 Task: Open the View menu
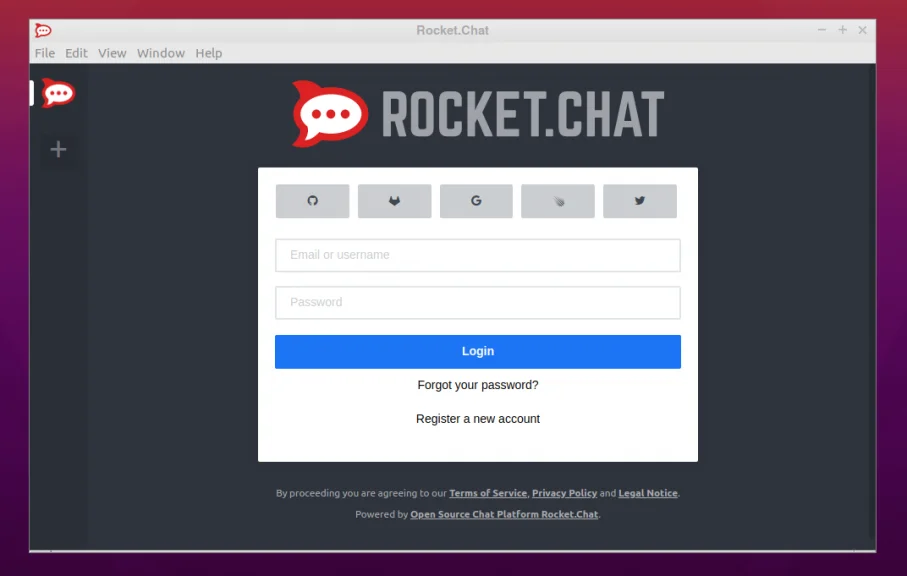click(111, 53)
